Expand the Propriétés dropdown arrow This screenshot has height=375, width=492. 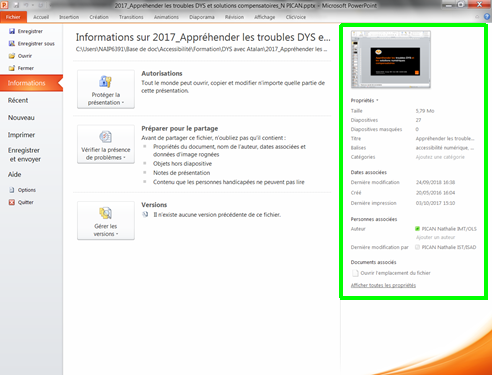(x=377, y=100)
